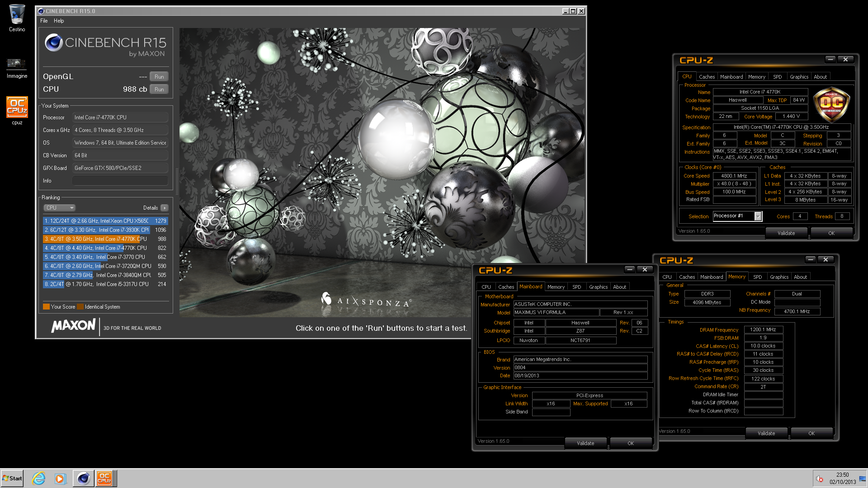Click OK in the Memory CPU-Z window
868x488 pixels.
[811, 433]
